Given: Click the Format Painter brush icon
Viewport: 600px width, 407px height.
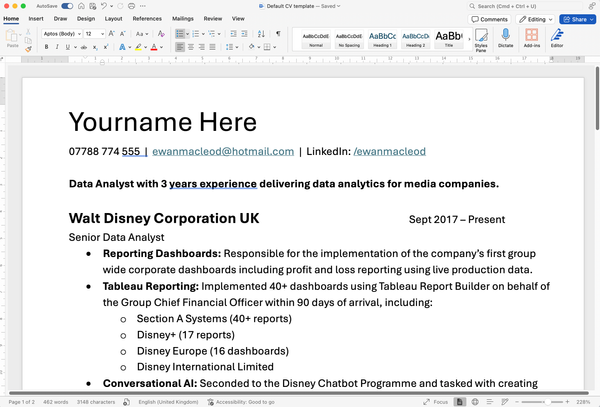Looking at the screenshot, I should pos(28,49).
